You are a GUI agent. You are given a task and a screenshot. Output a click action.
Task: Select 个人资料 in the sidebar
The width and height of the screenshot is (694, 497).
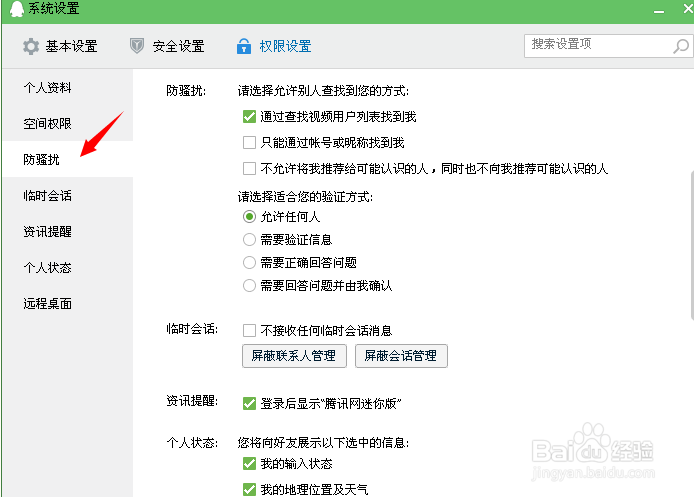click(x=68, y=88)
